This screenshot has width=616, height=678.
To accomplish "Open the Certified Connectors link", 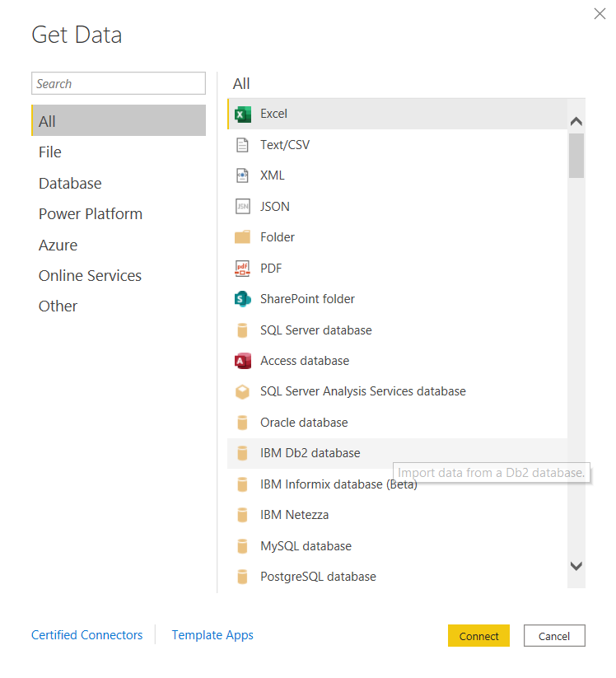I will 87,635.
